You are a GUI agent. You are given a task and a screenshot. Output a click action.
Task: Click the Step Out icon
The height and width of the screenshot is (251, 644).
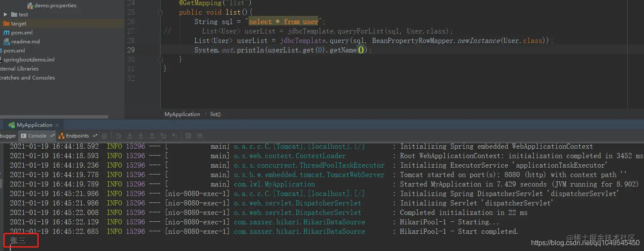[x=152, y=136]
